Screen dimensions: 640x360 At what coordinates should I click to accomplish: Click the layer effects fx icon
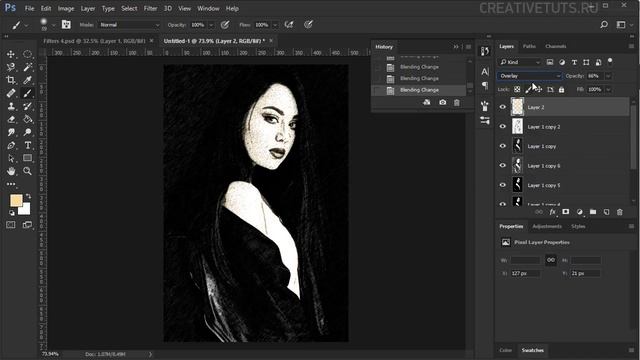(x=552, y=212)
